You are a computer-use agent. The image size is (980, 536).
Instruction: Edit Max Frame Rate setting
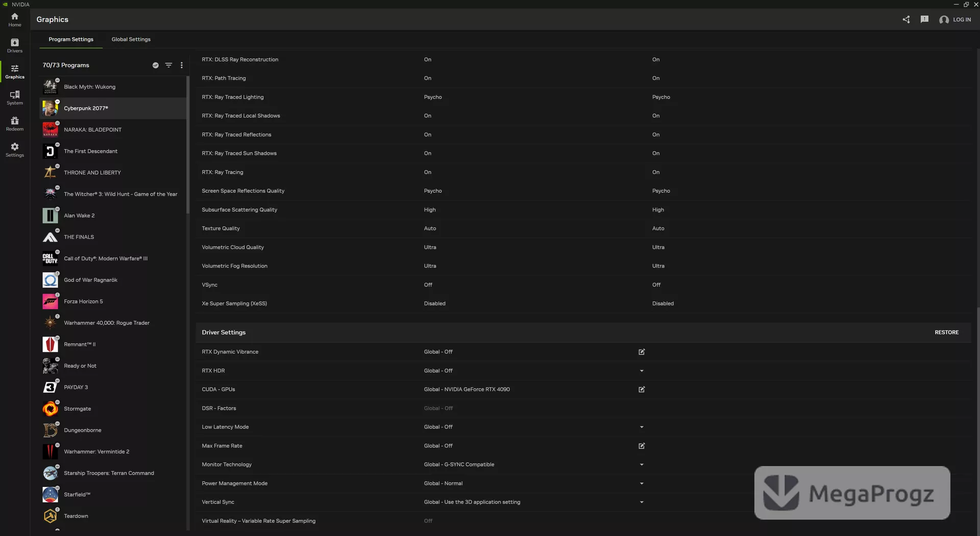642,446
